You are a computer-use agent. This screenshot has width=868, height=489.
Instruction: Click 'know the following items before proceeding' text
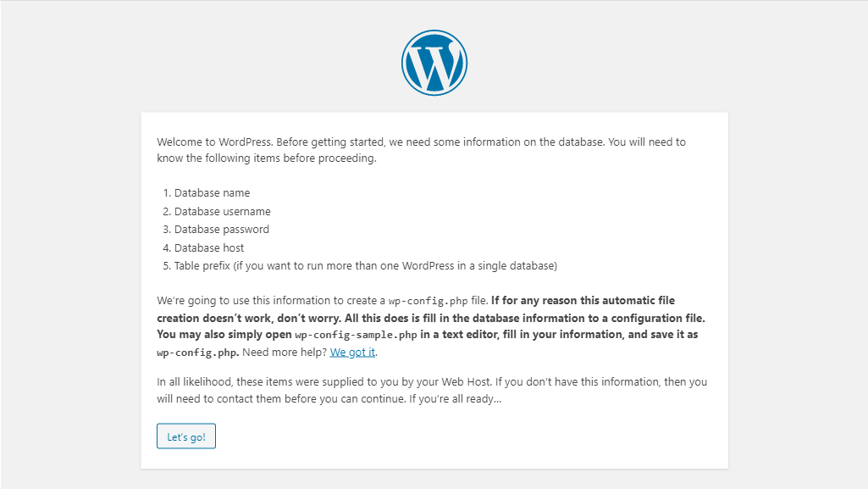point(266,158)
